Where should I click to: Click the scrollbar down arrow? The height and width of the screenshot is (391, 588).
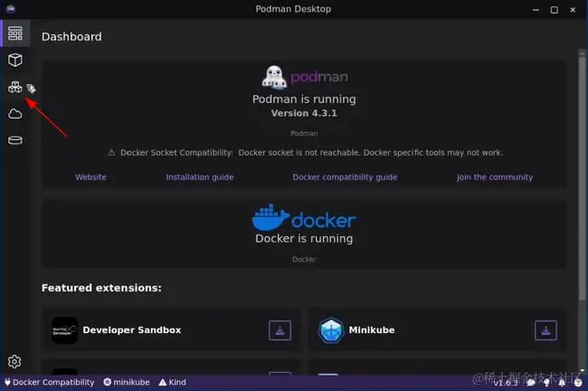coord(582,371)
